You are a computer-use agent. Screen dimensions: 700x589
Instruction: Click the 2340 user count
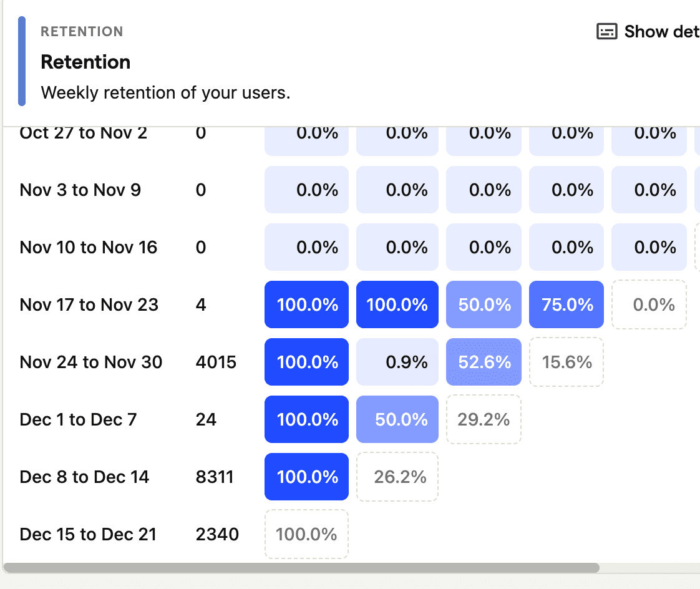coord(217,534)
